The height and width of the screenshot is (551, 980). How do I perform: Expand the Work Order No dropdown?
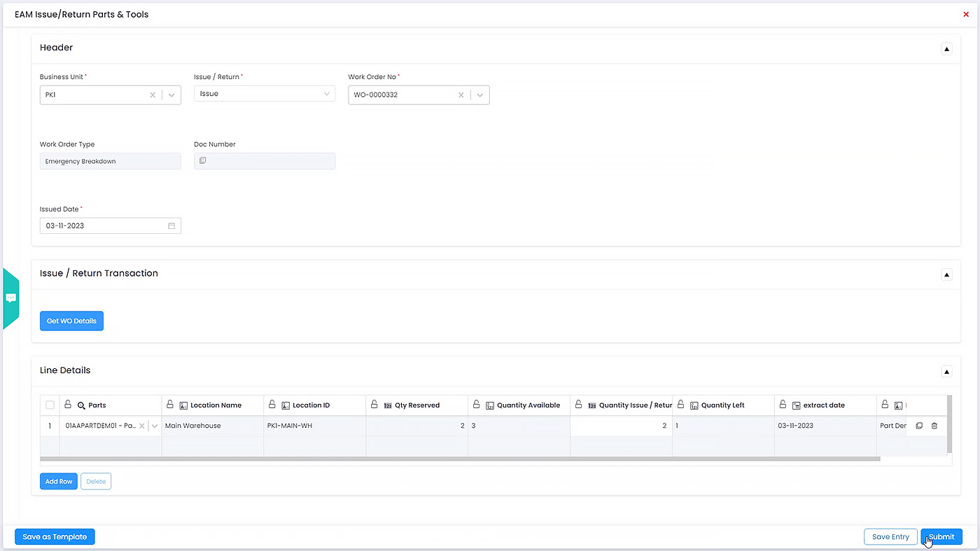tap(480, 95)
